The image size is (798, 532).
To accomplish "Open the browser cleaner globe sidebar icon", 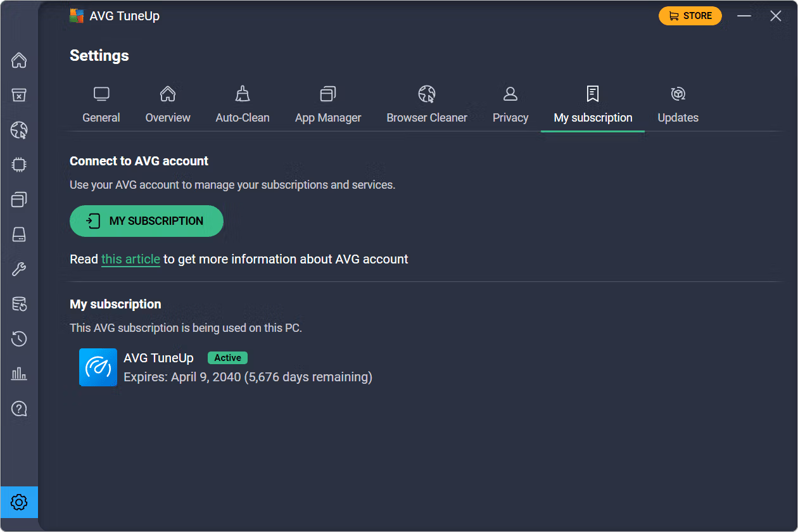I will tap(19, 130).
